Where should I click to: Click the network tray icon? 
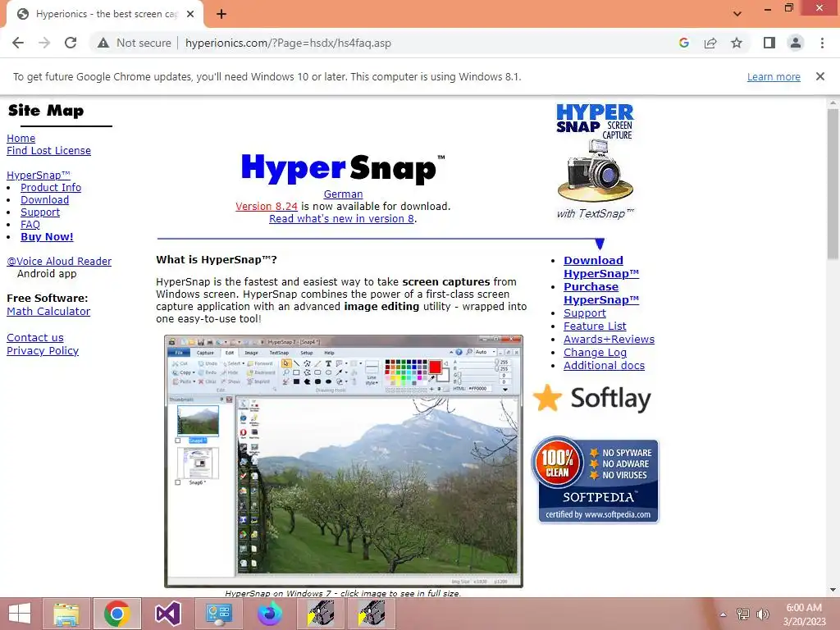743,614
